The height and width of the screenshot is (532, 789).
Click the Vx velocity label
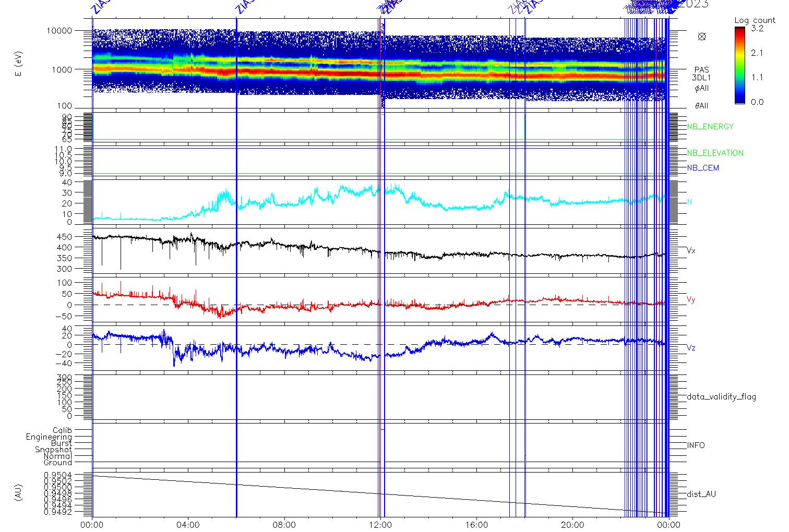pyautogui.click(x=691, y=251)
